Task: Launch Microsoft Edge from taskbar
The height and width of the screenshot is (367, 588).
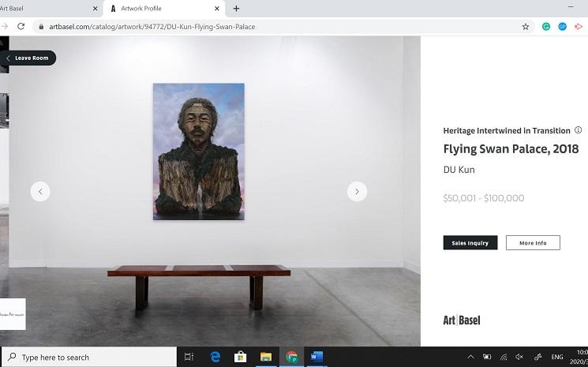Action: 215,358
